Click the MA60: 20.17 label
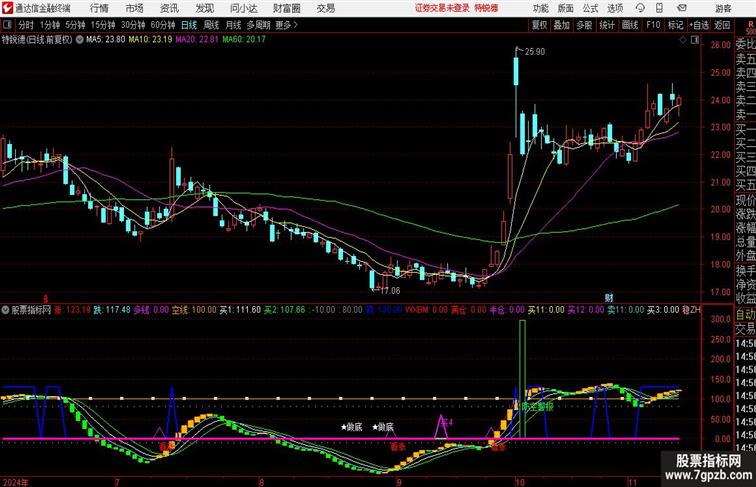Screen dimensions: 756x487 pos(244,40)
